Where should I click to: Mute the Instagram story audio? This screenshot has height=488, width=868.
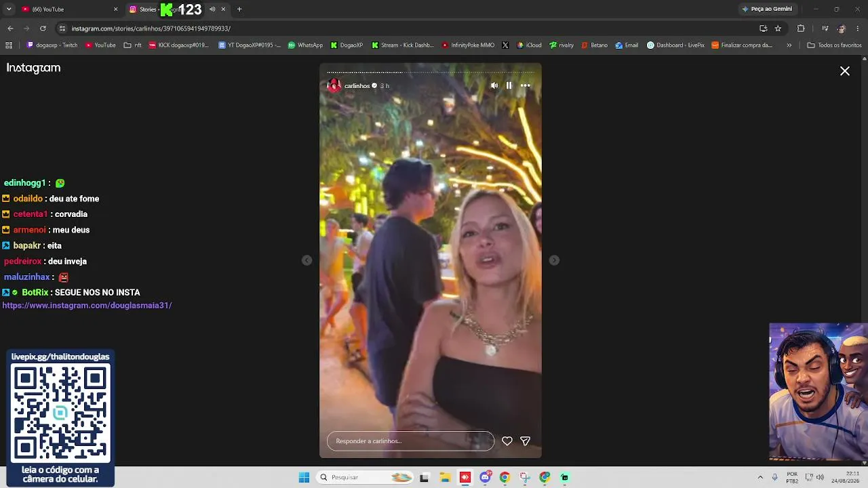pyautogui.click(x=494, y=85)
